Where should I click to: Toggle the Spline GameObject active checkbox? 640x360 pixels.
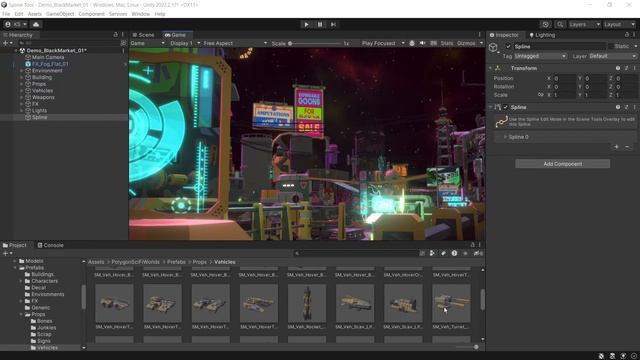click(508, 47)
